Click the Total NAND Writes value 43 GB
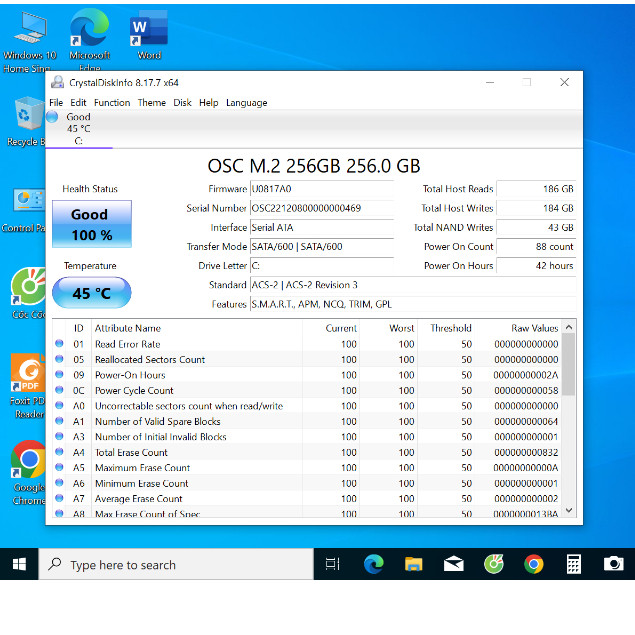 [536, 227]
